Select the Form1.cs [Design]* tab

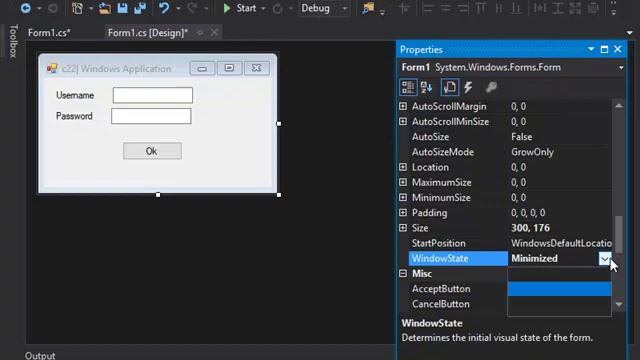click(x=148, y=33)
